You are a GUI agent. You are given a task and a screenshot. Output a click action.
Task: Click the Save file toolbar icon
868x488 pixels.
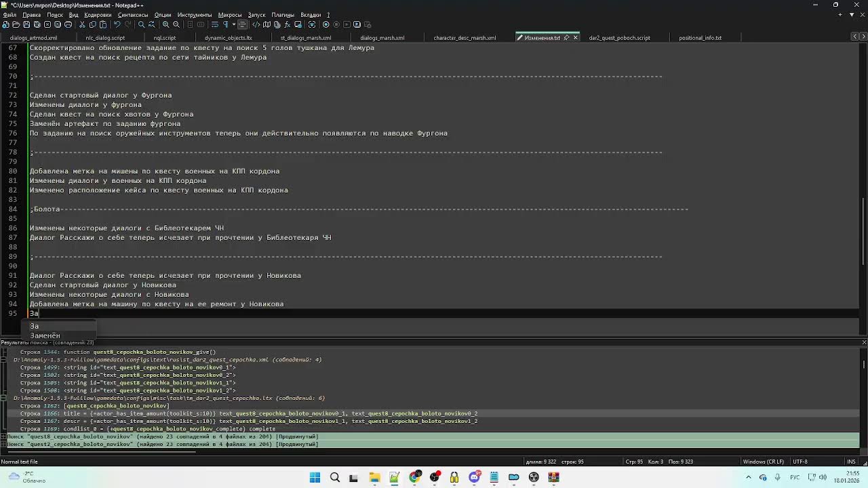click(x=26, y=24)
